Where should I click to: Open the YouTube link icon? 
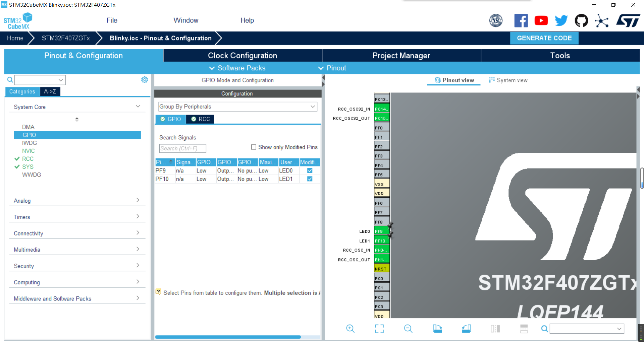541,21
